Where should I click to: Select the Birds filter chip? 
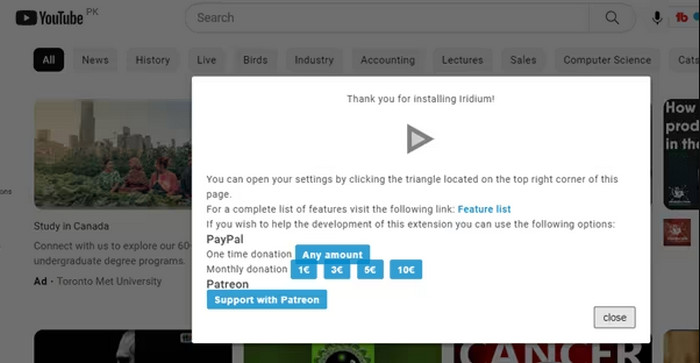tap(255, 60)
